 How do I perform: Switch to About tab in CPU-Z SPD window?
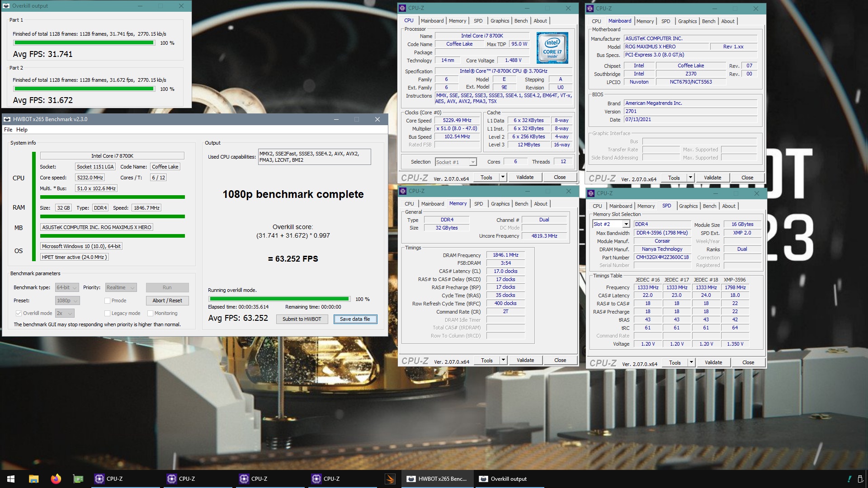(728, 206)
